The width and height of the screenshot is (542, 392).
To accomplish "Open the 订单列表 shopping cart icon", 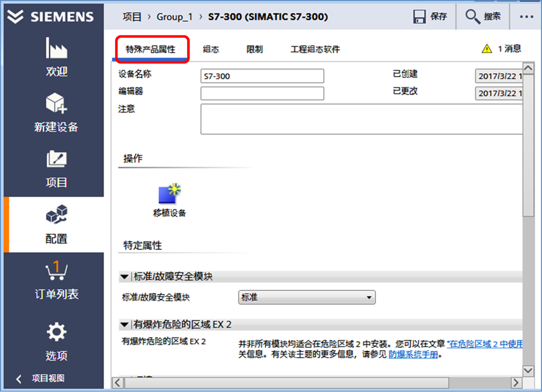I will pos(56,270).
